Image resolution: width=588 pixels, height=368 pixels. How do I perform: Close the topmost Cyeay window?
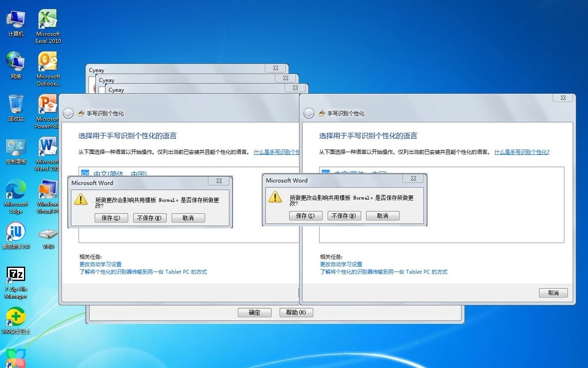276,68
